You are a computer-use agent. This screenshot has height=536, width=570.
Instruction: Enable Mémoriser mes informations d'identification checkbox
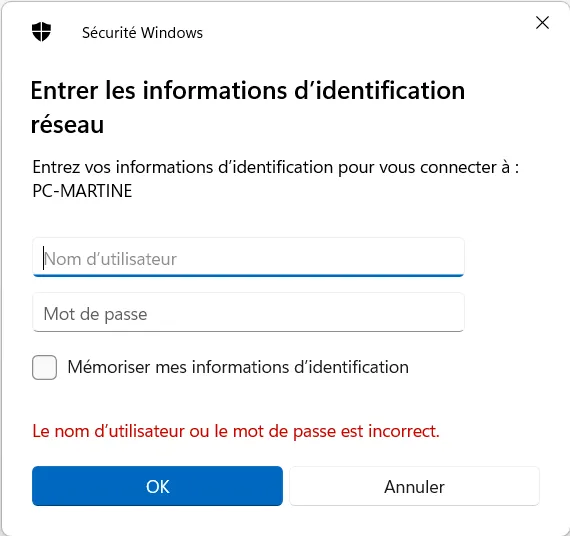click(x=44, y=367)
